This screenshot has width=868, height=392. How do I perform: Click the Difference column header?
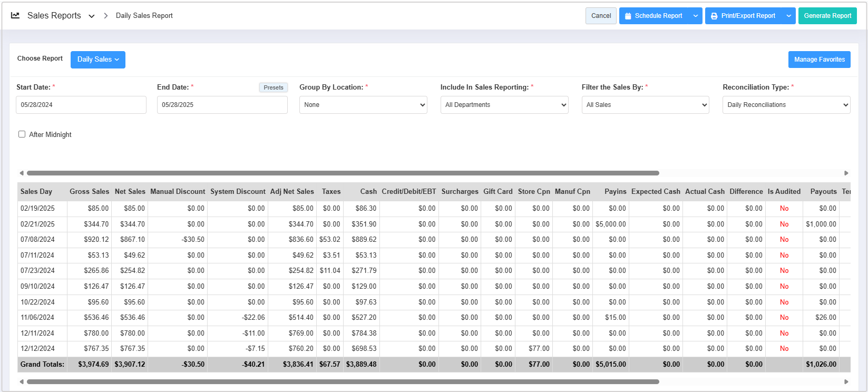pos(746,192)
